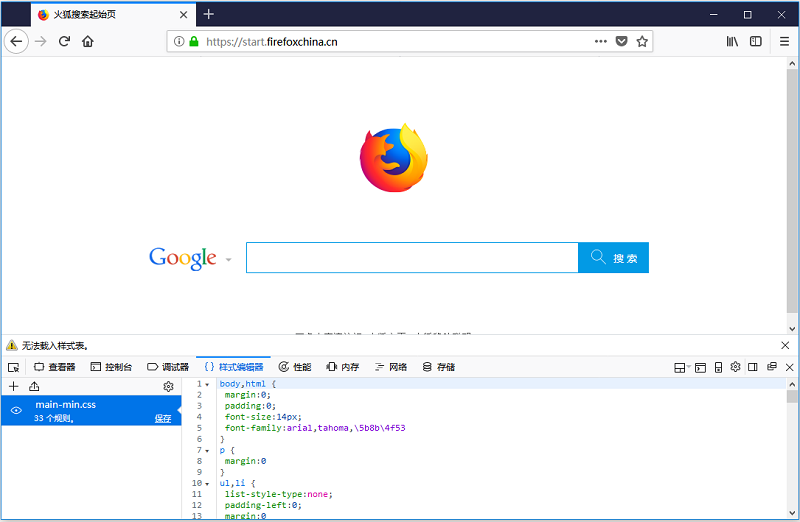This screenshot has width=800, height=522.
Task: Open the Google search engine dropdown arrow
Action: pyautogui.click(x=229, y=260)
